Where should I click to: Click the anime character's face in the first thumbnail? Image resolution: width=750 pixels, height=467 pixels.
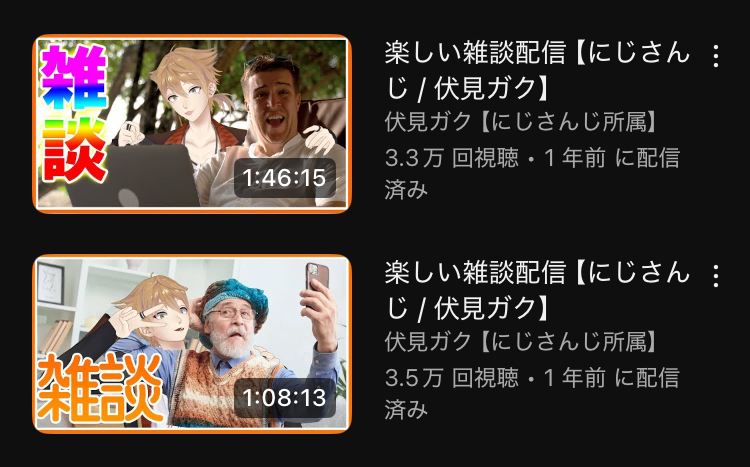click(184, 95)
